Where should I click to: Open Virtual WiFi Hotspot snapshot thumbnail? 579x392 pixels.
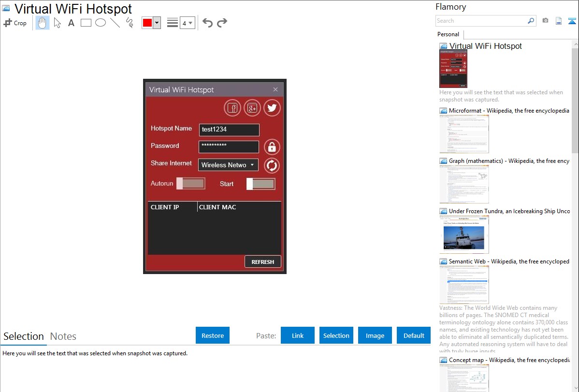453,69
